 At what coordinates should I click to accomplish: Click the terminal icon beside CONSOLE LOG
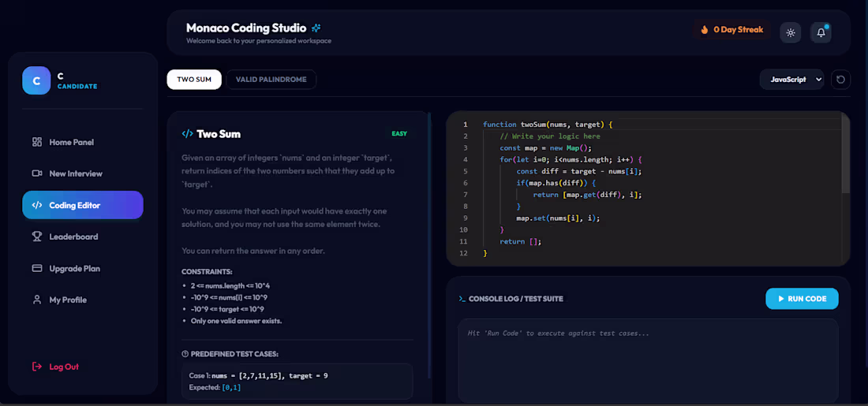click(462, 299)
